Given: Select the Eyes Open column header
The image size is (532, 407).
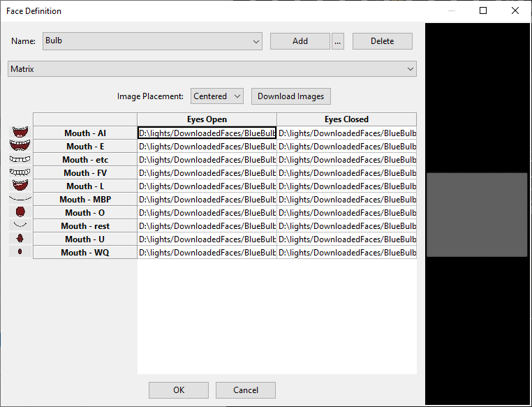Looking at the screenshot, I should point(207,119).
